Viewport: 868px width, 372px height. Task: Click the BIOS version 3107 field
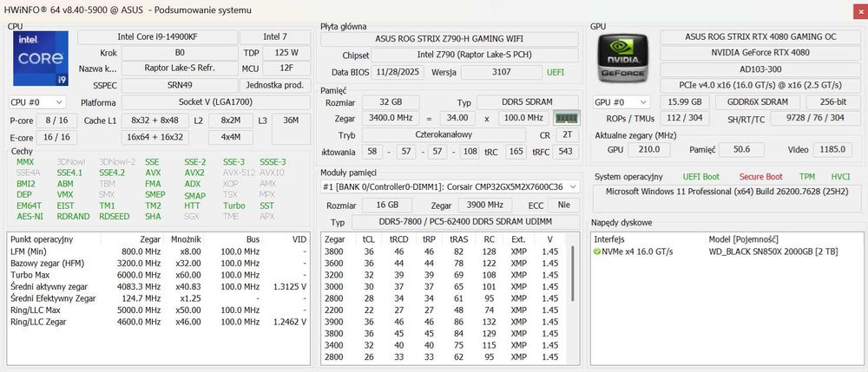point(502,73)
